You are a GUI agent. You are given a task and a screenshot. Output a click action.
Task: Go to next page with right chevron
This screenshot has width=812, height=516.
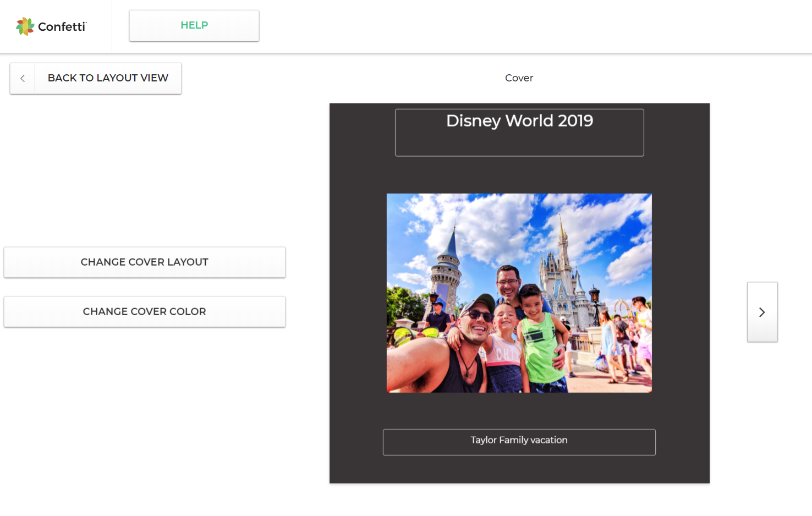click(762, 312)
